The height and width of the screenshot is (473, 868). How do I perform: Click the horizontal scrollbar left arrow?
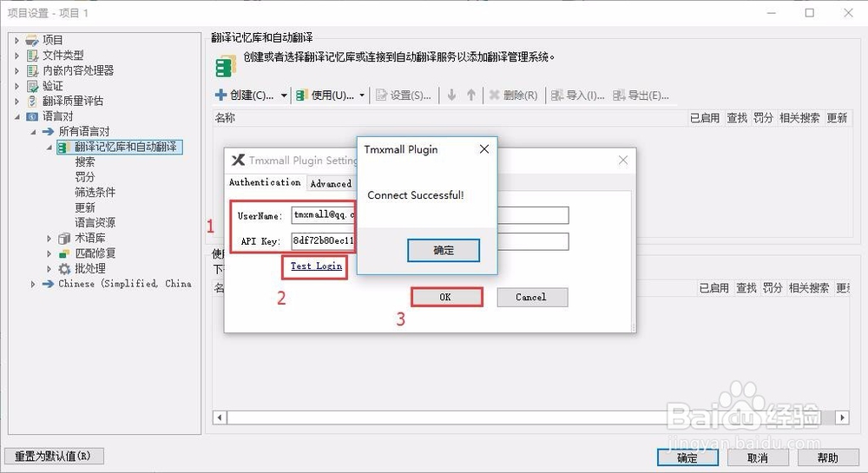pos(220,417)
